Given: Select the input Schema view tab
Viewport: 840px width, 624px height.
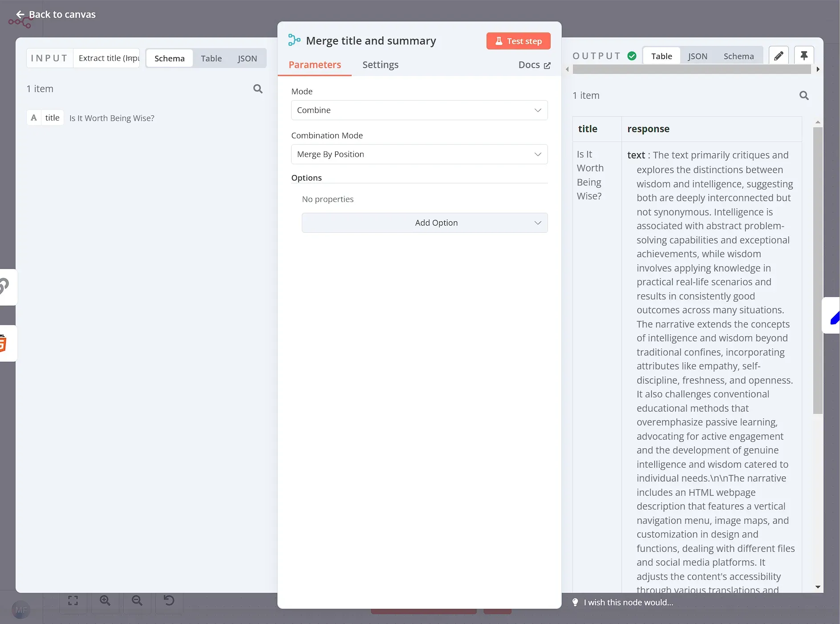Looking at the screenshot, I should [x=170, y=58].
